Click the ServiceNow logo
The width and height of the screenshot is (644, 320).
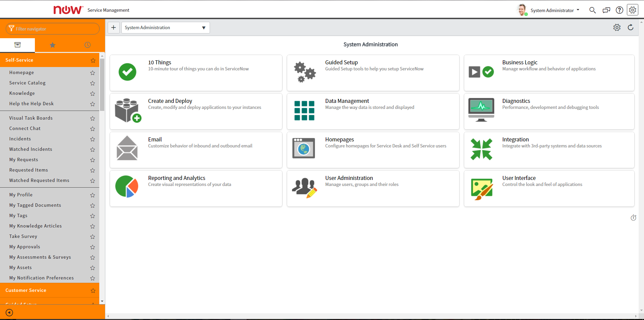coord(68,10)
